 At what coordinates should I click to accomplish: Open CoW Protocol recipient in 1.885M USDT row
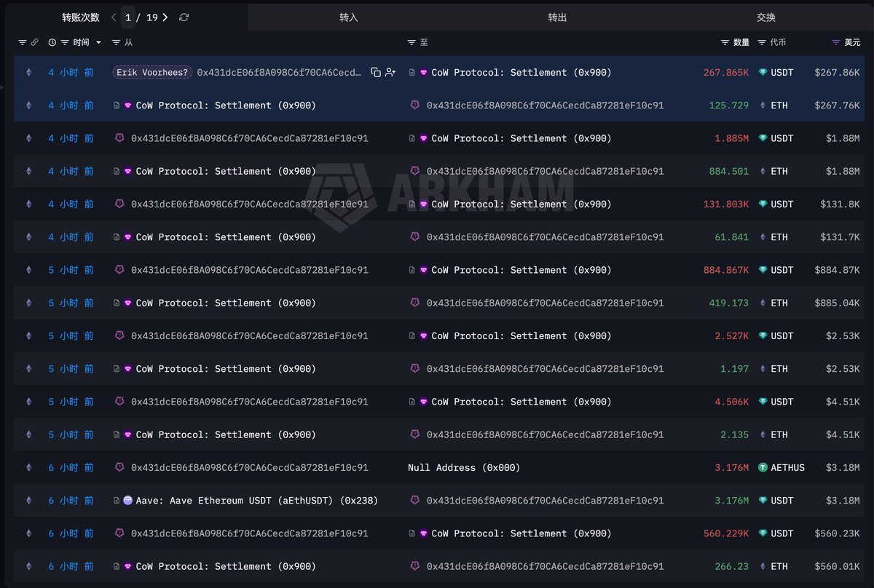tap(521, 138)
